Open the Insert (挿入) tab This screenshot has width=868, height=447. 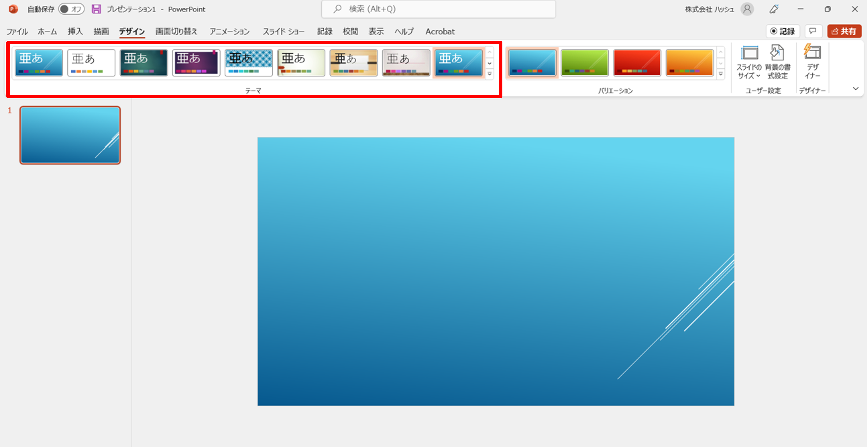click(75, 31)
